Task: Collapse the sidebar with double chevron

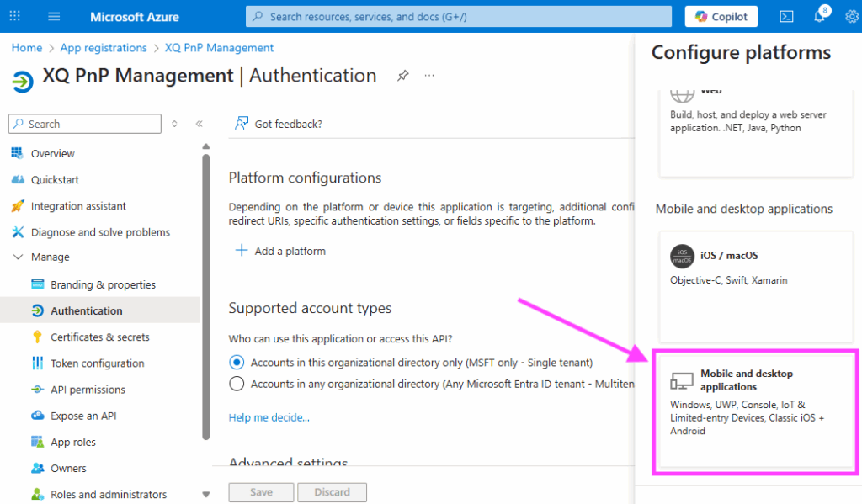Action: click(x=200, y=124)
